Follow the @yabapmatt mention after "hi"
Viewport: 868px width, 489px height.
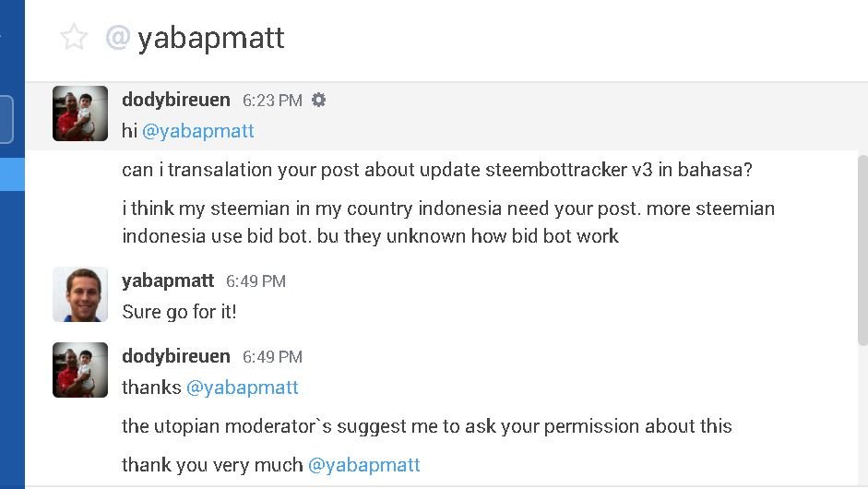pos(198,131)
